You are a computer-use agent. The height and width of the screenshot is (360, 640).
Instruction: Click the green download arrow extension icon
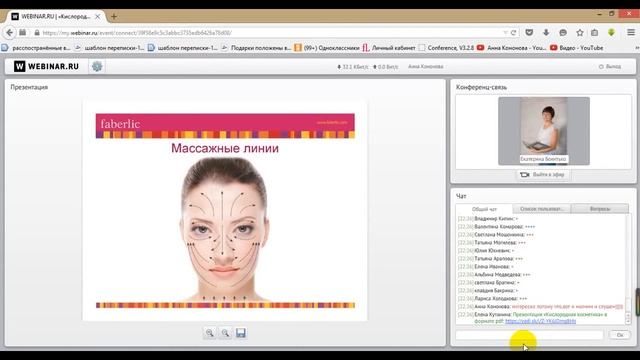coord(611,33)
